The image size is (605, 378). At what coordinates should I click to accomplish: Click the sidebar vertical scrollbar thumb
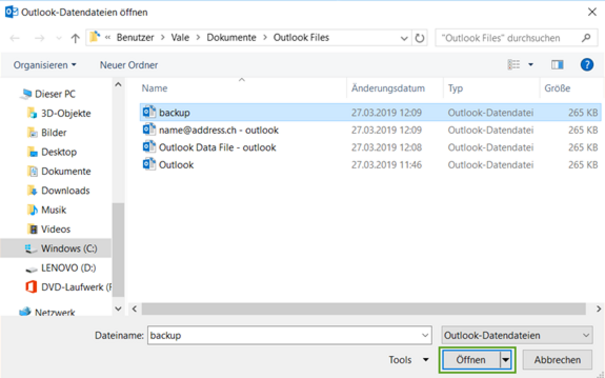(x=118, y=250)
